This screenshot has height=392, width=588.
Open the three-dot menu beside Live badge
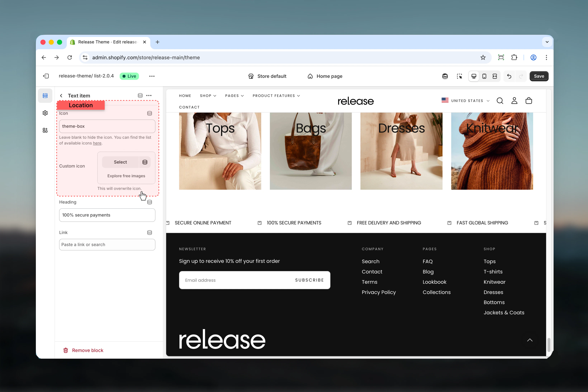point(152,76)
